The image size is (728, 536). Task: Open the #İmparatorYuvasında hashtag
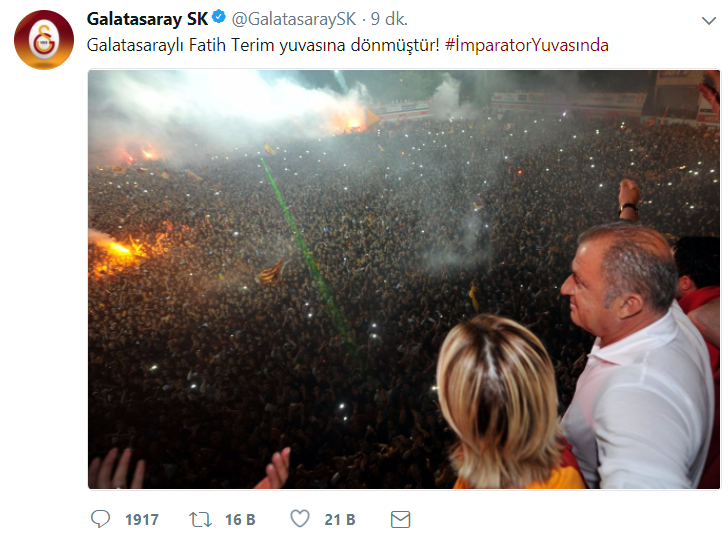click(x=526, y=46)
